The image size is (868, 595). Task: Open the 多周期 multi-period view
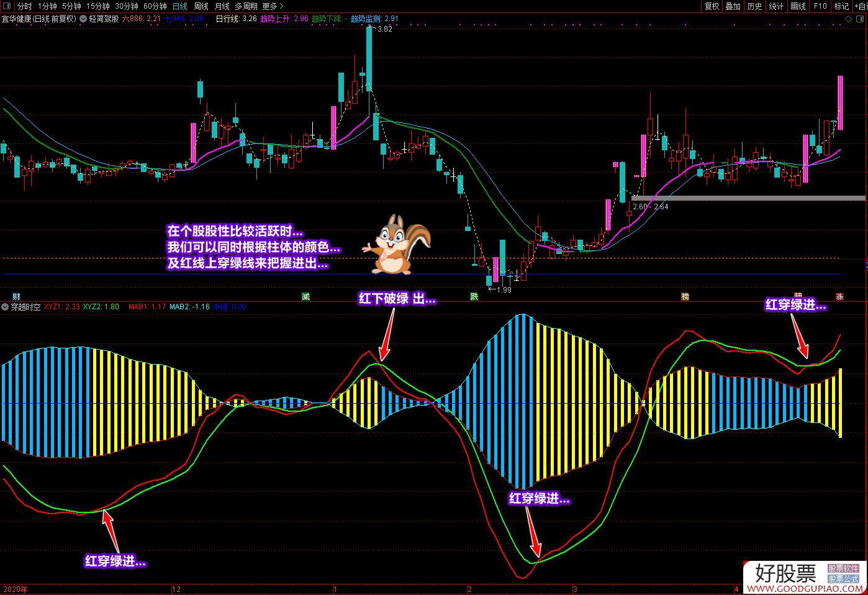pyautogui.click(x=246, y=6)
